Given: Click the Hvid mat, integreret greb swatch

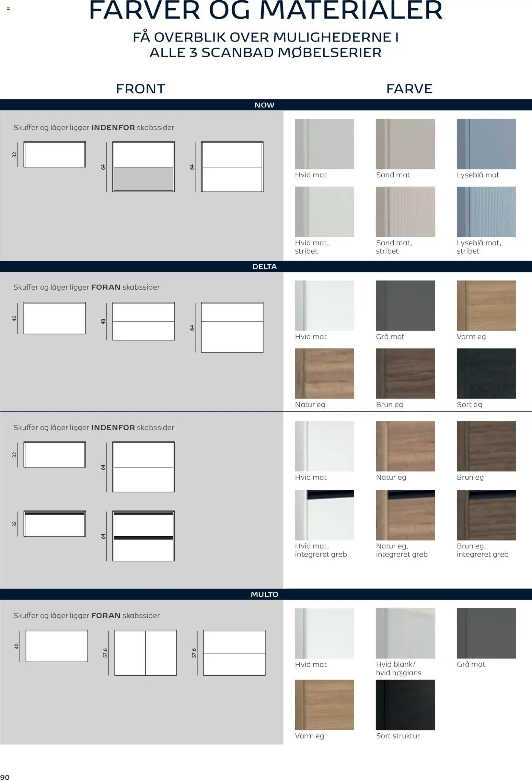Looking at the screenshot, I should pyautogui.click(x=324, y=515).
